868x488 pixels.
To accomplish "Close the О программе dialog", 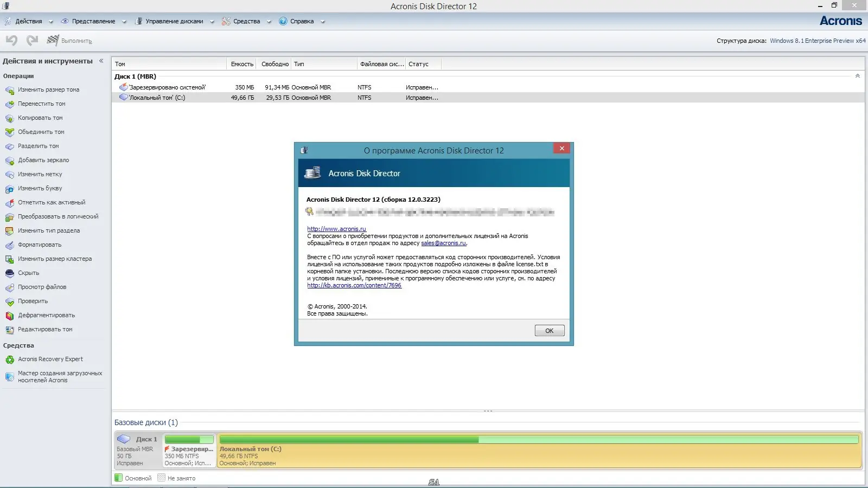I will (562, 149).
